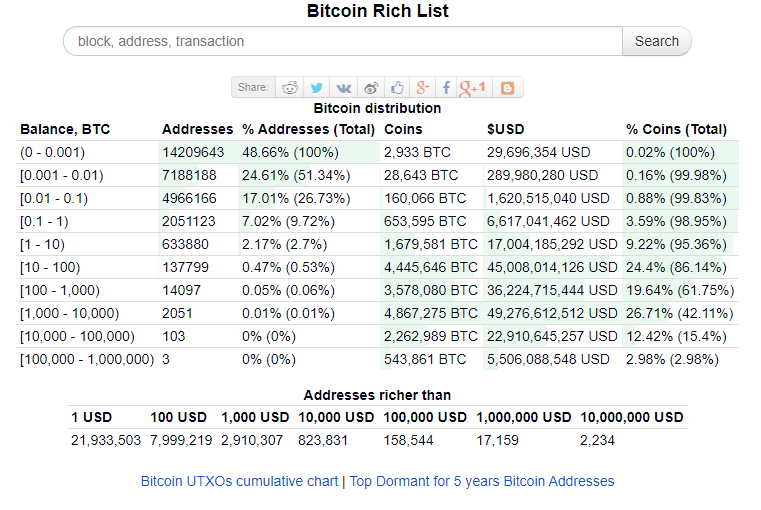761x510 pixels.
Task: Click the '48.66% (100%)' cell
Action: pos(290,152)
